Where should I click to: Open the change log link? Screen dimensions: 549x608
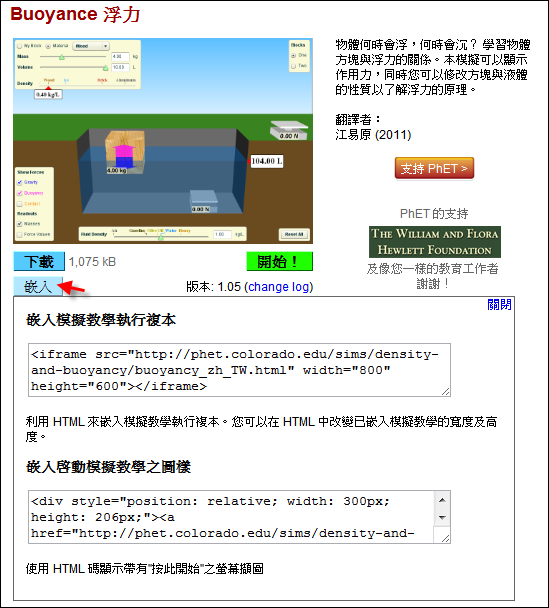[x=279, y=287]
